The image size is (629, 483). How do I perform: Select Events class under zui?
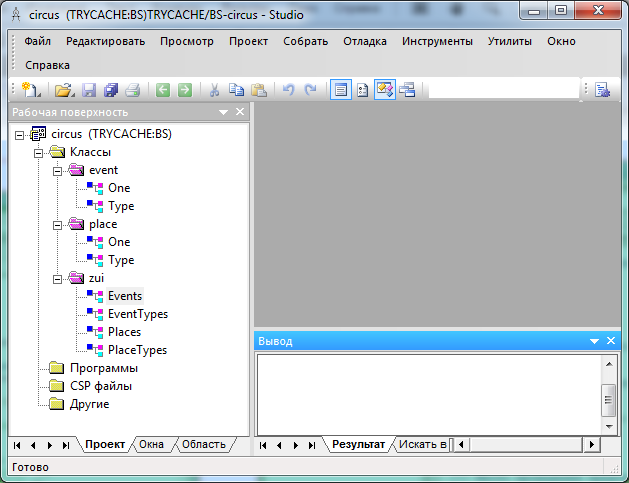pyautogui.click(x=125, y=296)
